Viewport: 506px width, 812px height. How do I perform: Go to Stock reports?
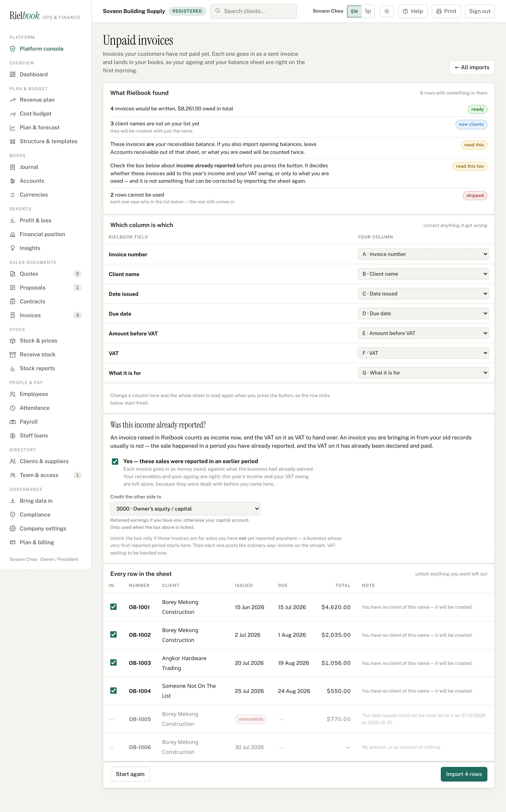pyautogui.click(x=45, y=368)
